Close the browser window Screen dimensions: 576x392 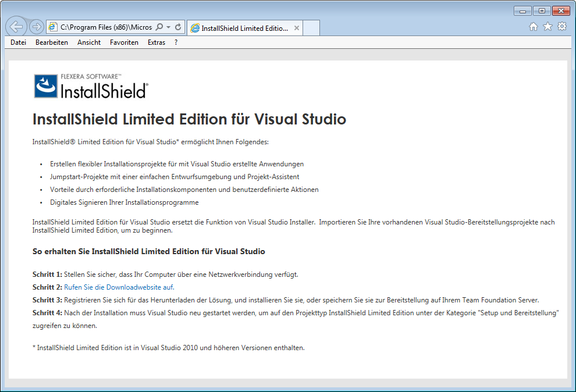[561, 10]
